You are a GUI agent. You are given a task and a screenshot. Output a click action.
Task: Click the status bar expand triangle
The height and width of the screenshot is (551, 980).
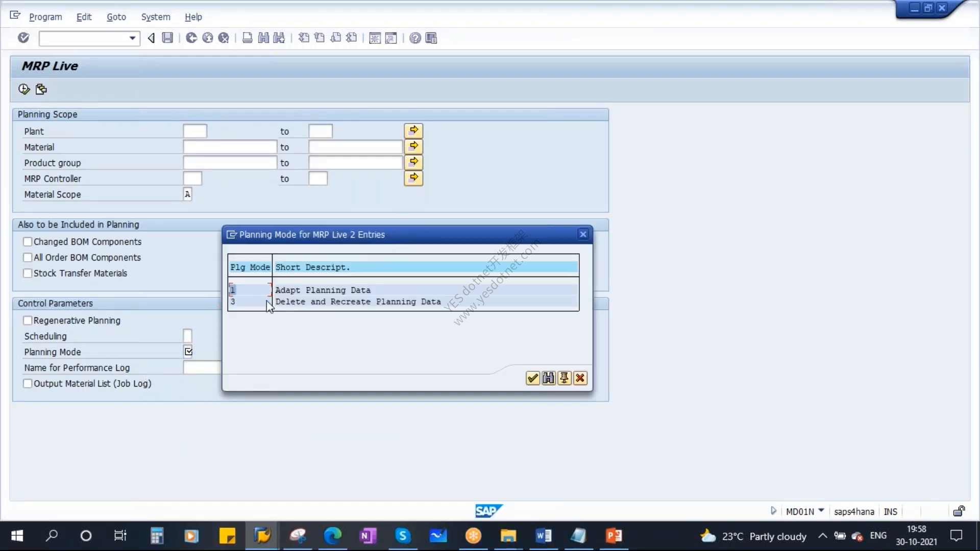773,511
